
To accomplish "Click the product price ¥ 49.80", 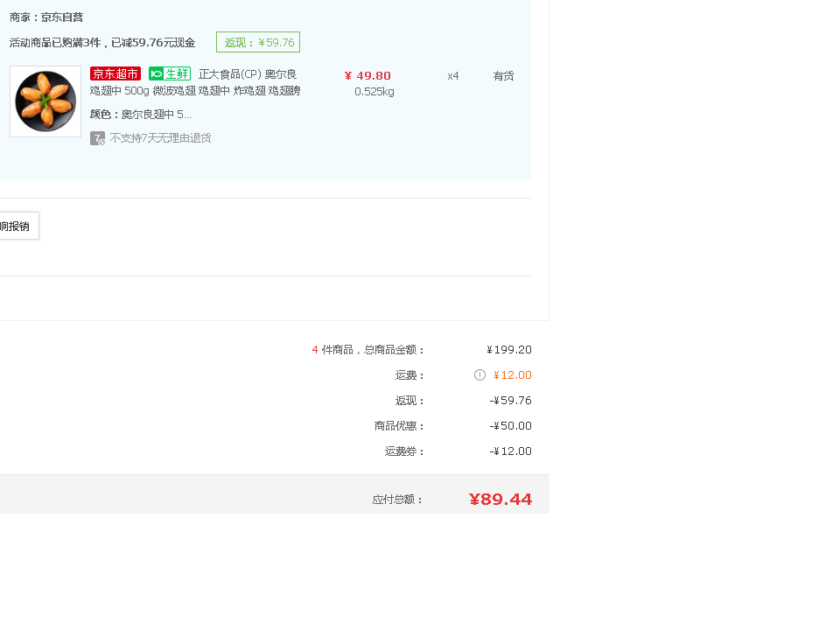I will tap(367, 75).
